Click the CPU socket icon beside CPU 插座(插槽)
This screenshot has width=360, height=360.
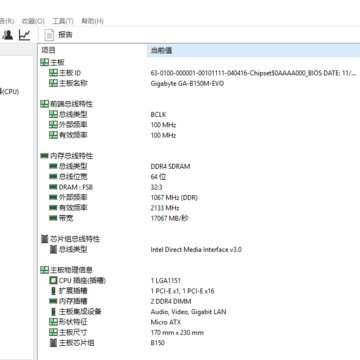click(53, 280)
